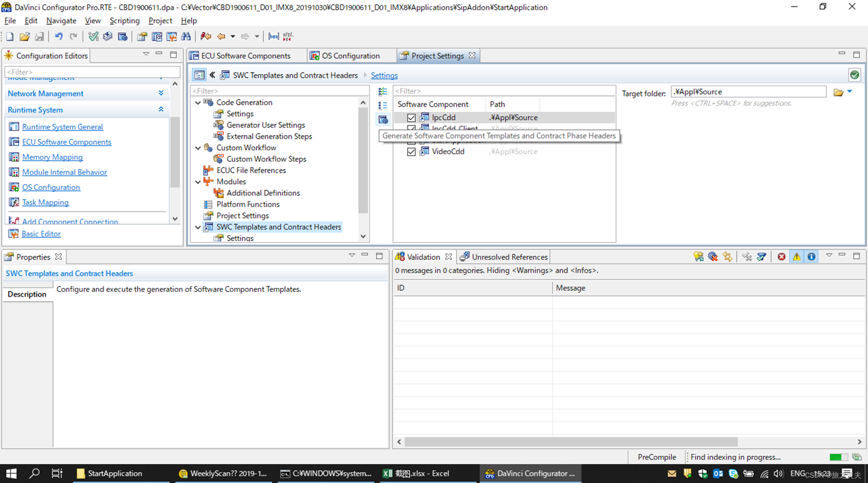Uncheck the VideoCdd component checkbox

411,152
